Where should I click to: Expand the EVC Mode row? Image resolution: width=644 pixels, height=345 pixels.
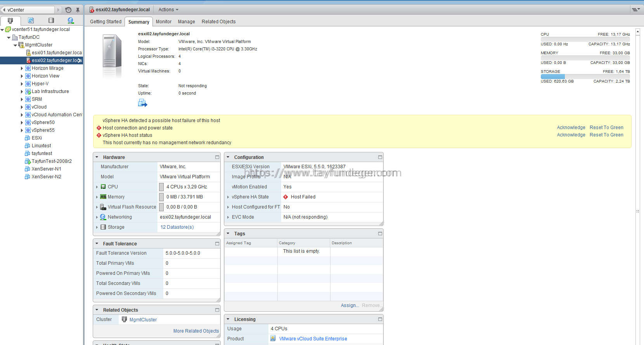228,217
